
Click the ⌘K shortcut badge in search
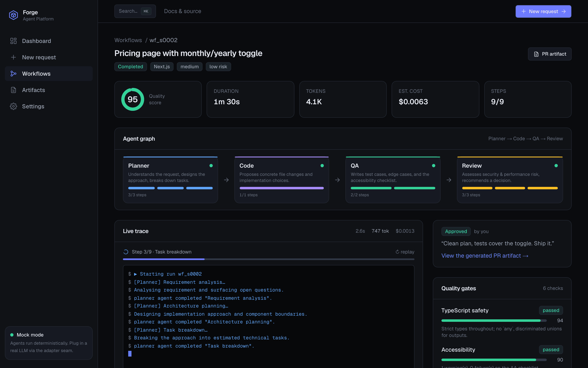coord(146,11)
